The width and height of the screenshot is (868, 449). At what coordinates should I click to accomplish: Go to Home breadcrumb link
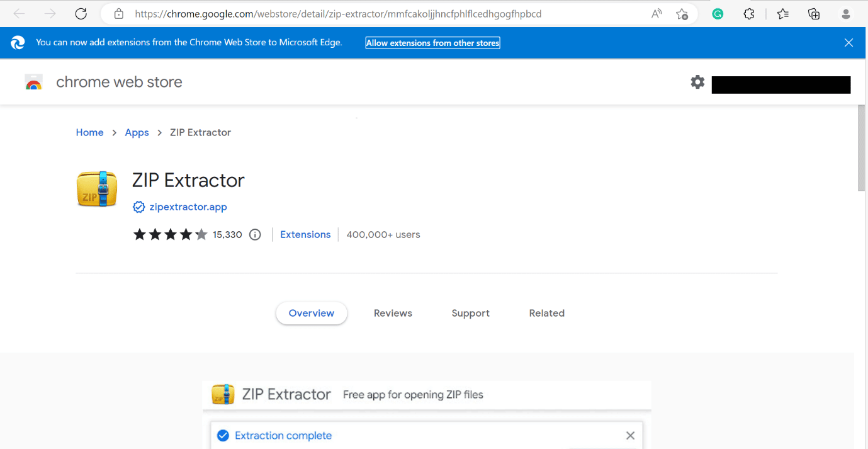click(89, 132)
